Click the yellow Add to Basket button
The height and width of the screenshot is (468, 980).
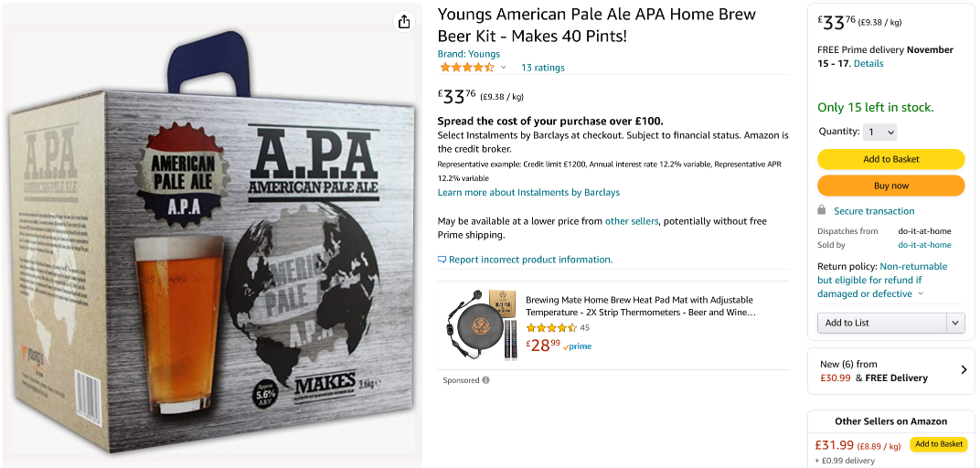pos(890,159)
